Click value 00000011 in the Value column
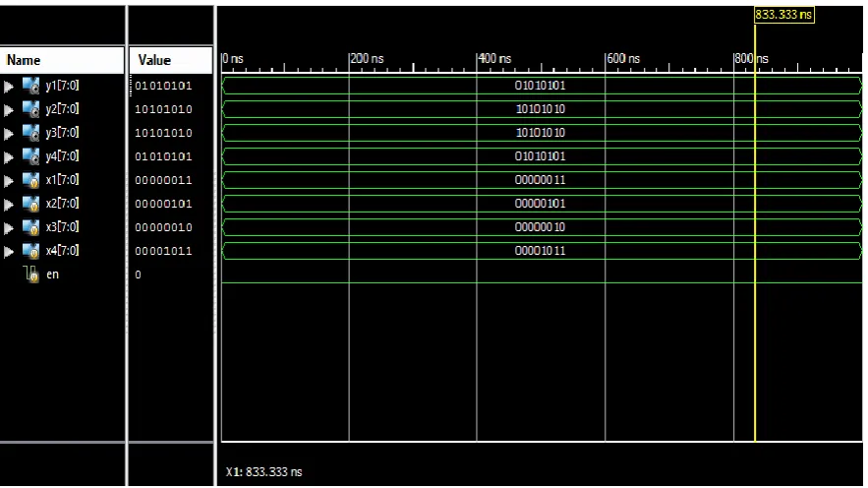 (x=163, y=181)
